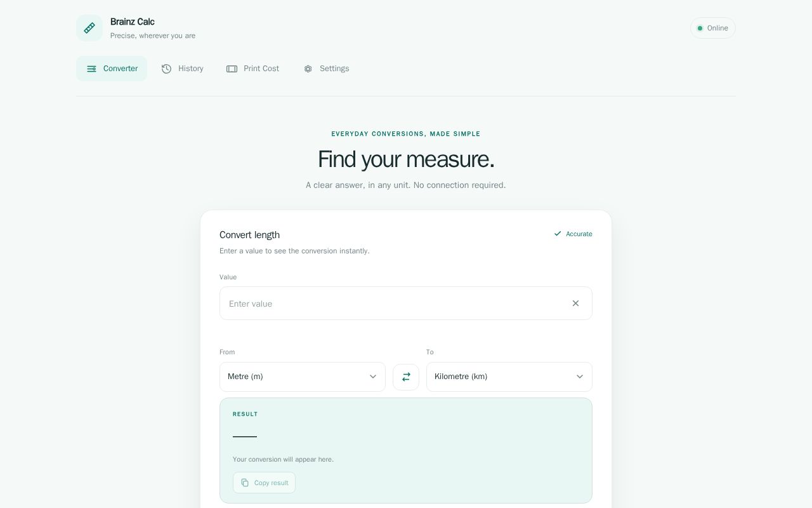Clear the value field with the X icon
This screenshot has height=508, width=812.
pos(575,304)
